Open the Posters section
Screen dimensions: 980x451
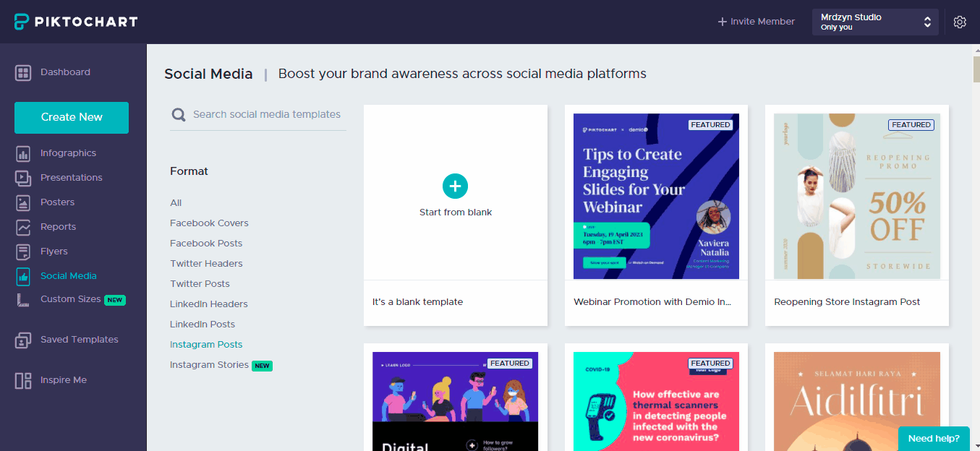point(57,202)
